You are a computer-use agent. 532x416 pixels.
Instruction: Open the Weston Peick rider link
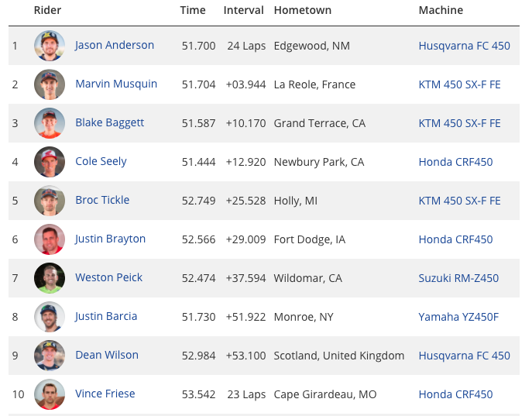(x=109, y=277)
